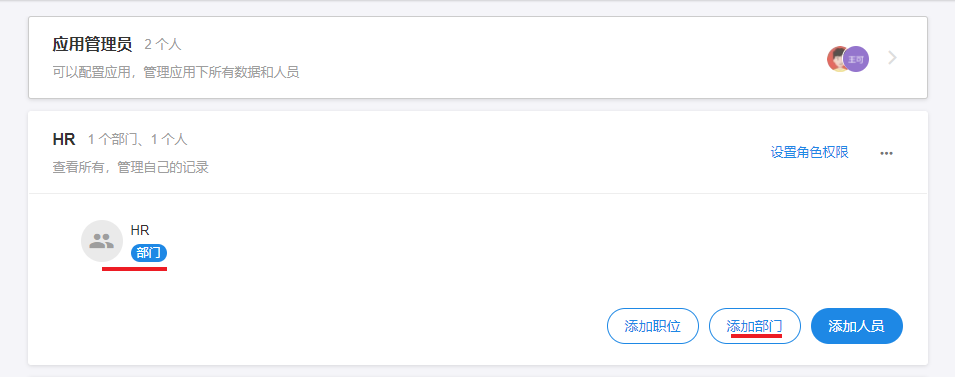
Task: Click the 2 个人 member count
Action: 163,44
